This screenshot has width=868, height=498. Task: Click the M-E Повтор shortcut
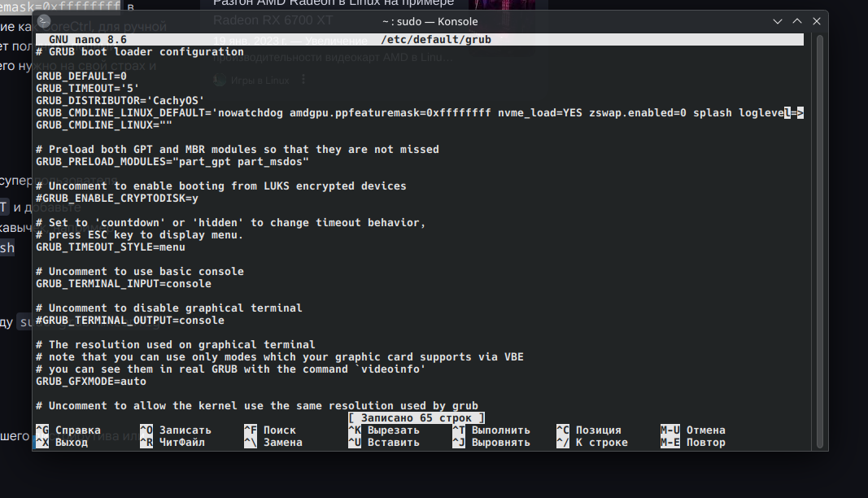tap(693, 442)
